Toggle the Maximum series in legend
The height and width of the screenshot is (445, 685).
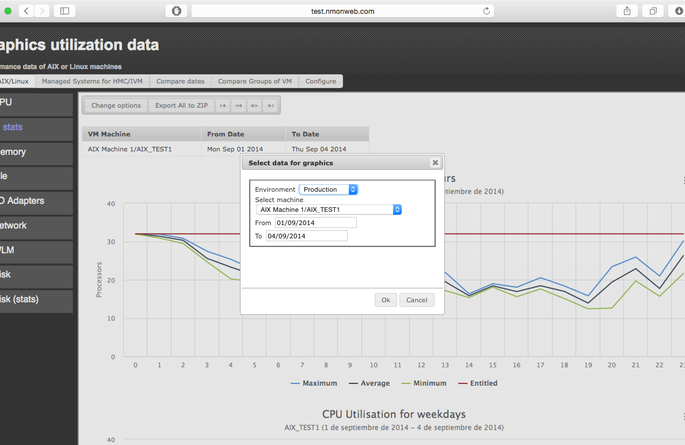[316, 383]
